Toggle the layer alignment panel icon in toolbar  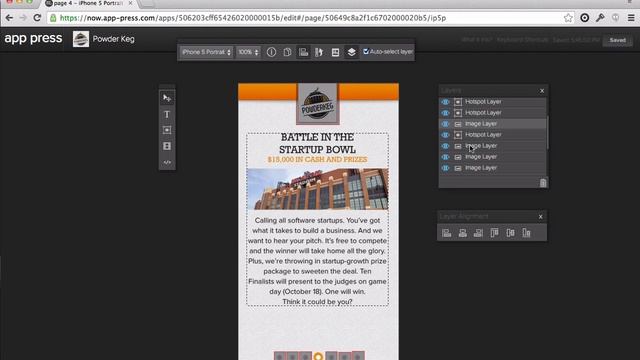pyautogui.click(x=303, y=52)
